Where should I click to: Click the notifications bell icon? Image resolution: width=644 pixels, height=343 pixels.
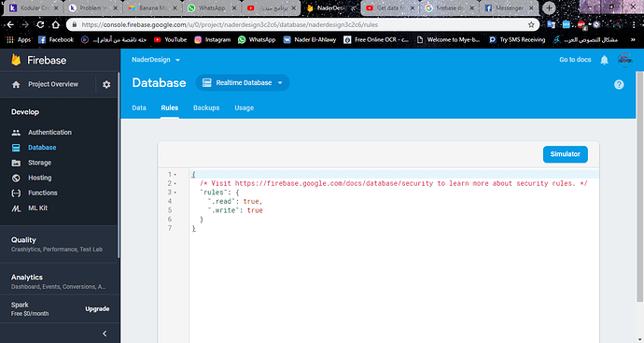click(x=604, y=60)
